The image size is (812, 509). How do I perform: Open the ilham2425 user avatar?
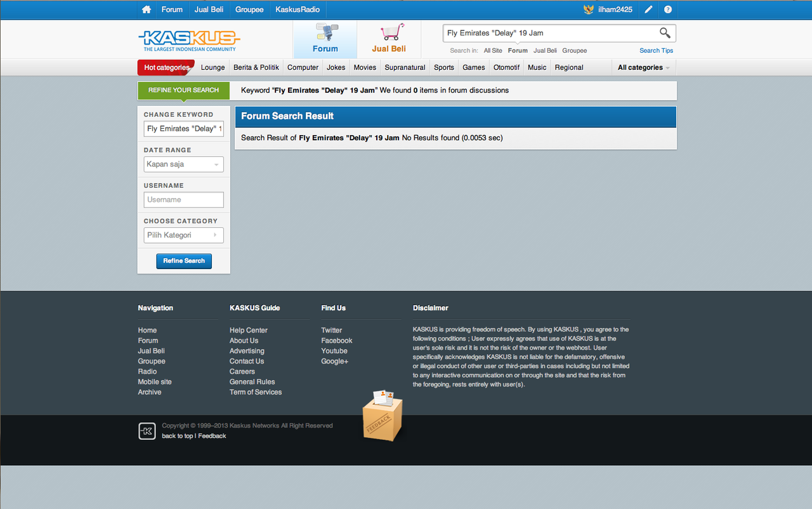point(589,10)
